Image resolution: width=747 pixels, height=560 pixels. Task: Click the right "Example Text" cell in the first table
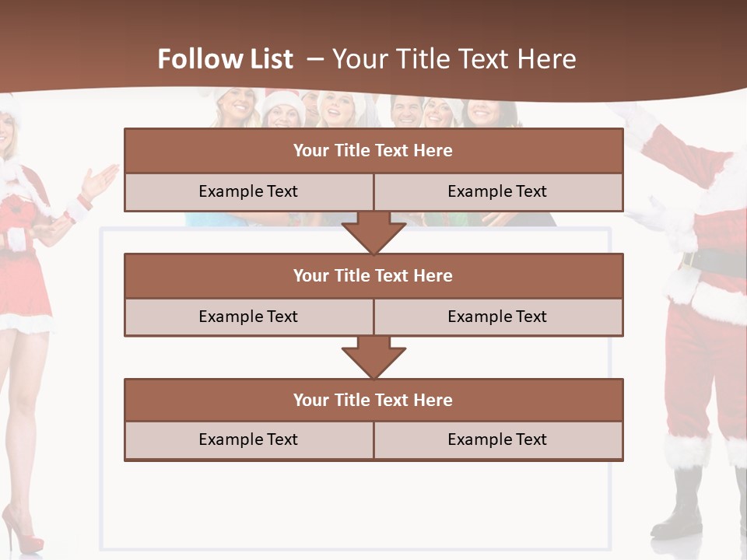[497, 191]
